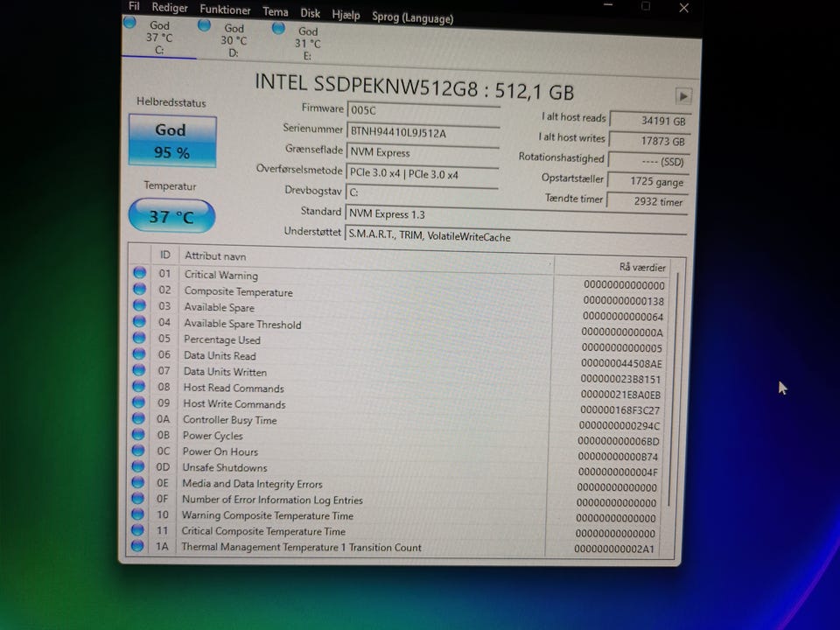This screenshot has width=840, height=630.
Task: Open the Fil menu
Action: [134, 6]
